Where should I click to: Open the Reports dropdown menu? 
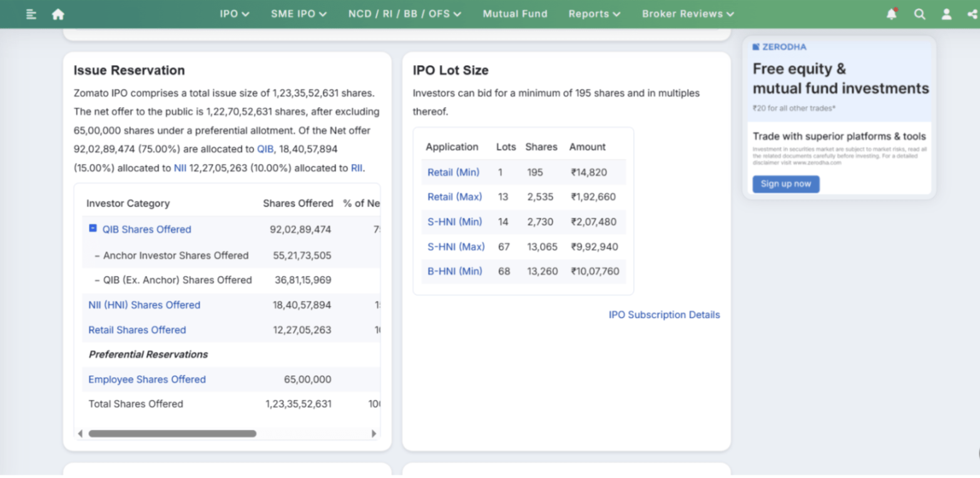pos(595,14)
